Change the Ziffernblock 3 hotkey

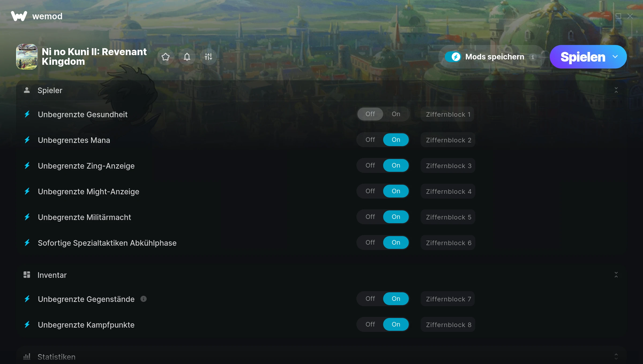[x=448, y=166]
